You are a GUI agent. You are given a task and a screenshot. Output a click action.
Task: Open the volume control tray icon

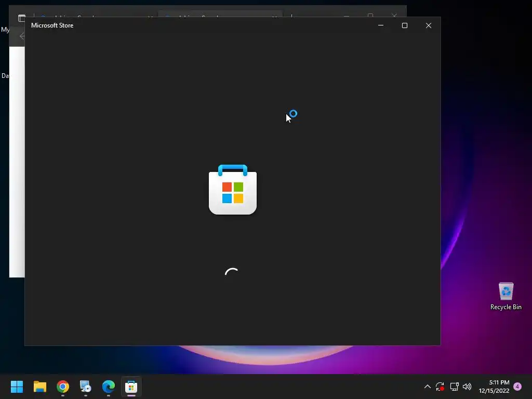467,387
